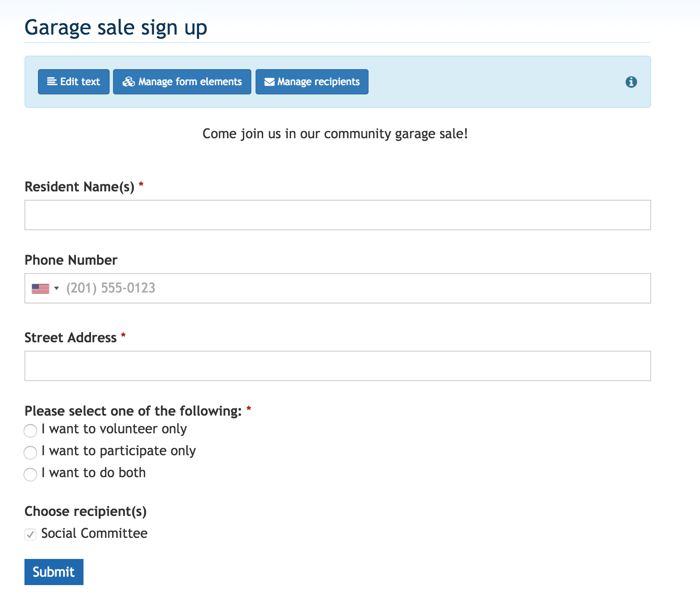Click the envelope icon on Manage recipients
Viewport: 700px width, 607px height.
click(x=269, y=82)
